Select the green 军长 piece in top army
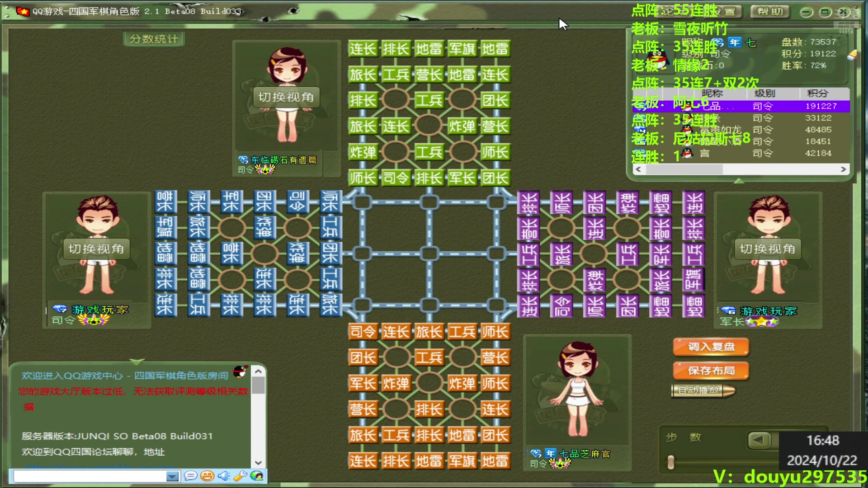Viewport: 868px width, 488px height. pyautogui.click(x=462, y=178)
